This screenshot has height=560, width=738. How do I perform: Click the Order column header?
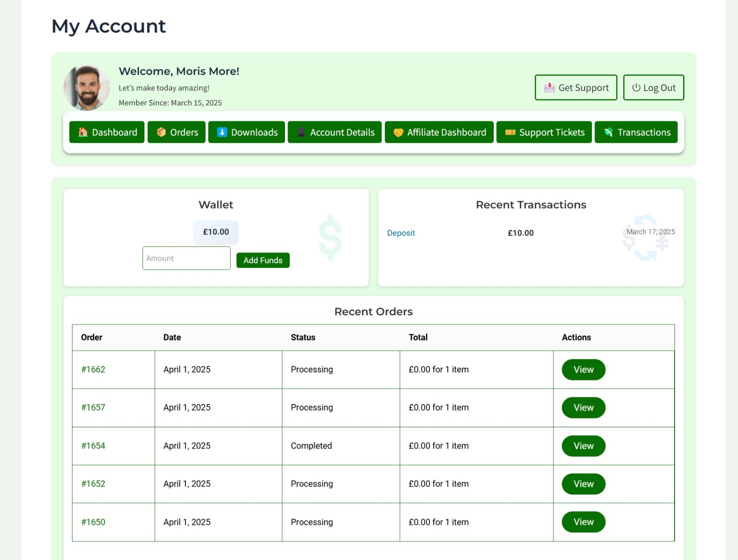pyautogui.click(x=92, y=337)
